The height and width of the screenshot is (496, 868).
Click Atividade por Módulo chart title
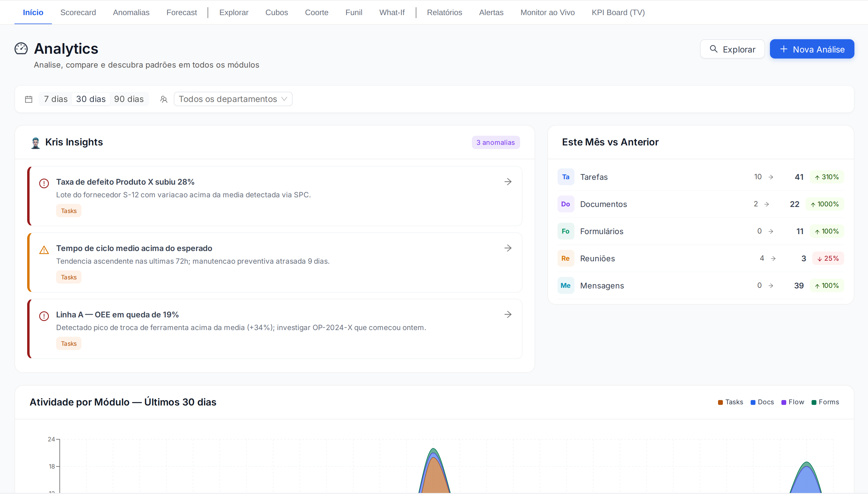(x=123, y=402)
